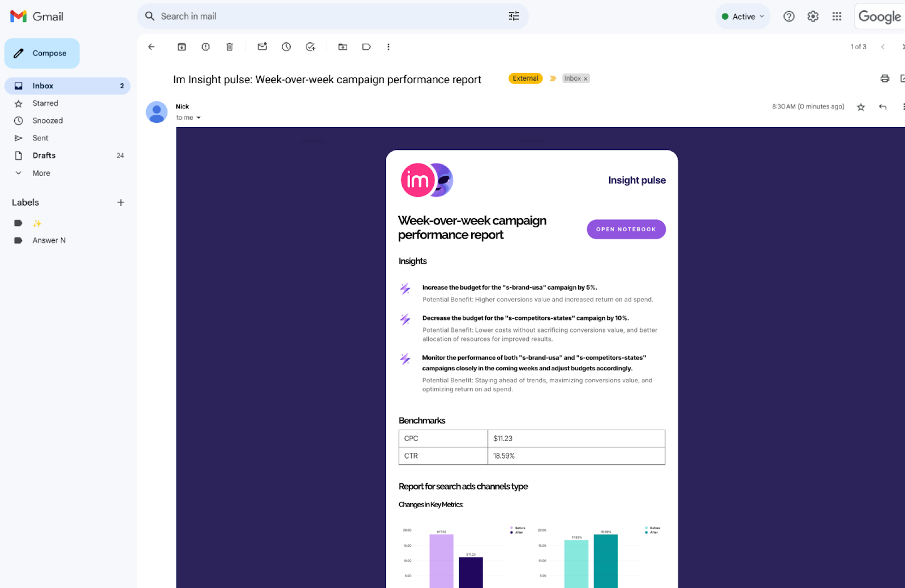The image size is (905, 588).
Task: Print the email using the printer icon
Action: pyautogui.click(x=885, y=79)
